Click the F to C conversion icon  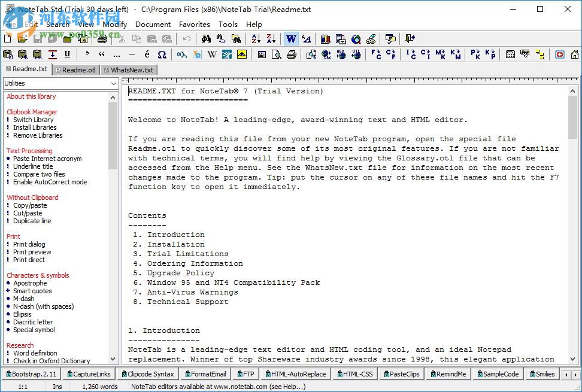[x=376, y=54]
